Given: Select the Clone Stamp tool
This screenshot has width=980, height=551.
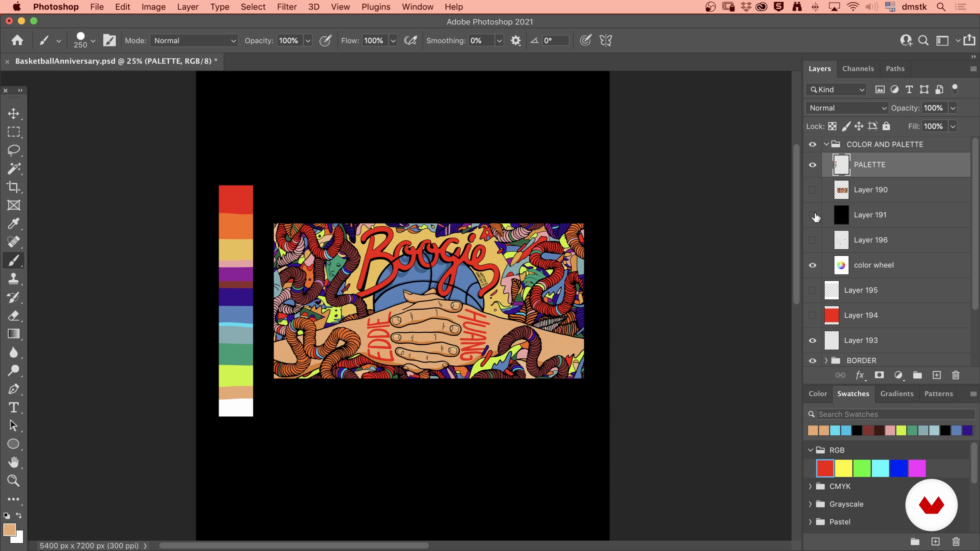Looking at the screenshot, I should click(14, 279).
